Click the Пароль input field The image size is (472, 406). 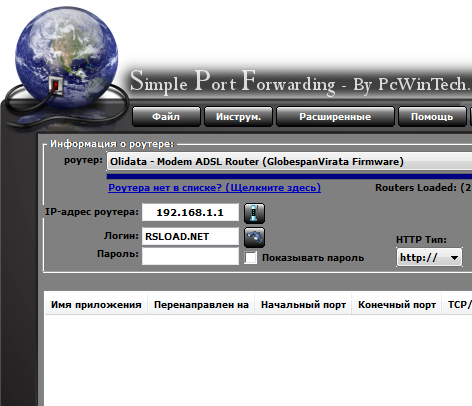tap(190, 256)
